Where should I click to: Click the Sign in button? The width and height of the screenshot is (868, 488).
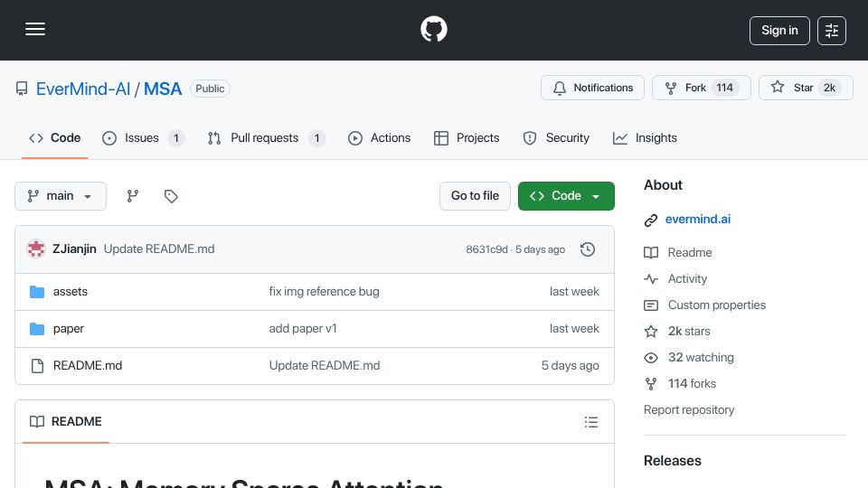(779, 31)
